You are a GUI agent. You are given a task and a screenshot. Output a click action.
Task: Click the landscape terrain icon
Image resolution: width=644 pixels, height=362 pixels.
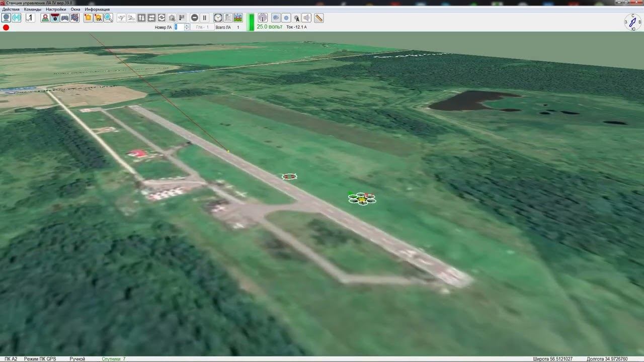[x=238, y=18]
